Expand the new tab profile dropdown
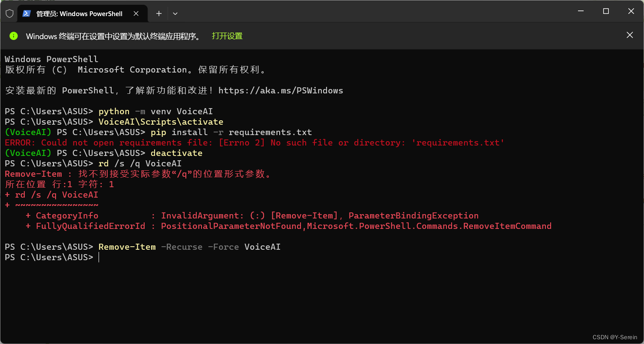This screenshot has height=344, width=644. click(x=175, y=13)
